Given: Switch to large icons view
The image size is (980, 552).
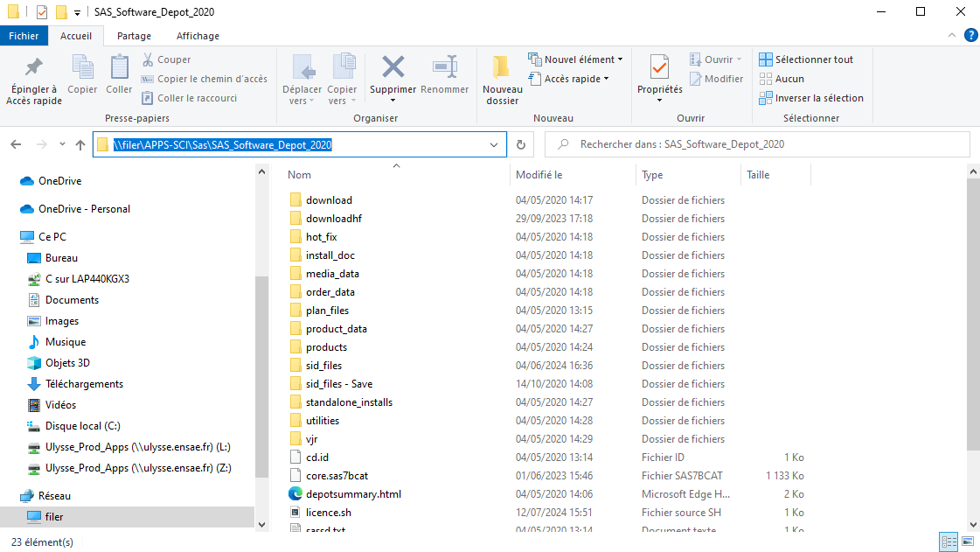Looking at the screenshot, I should click(x=968, y=542).
